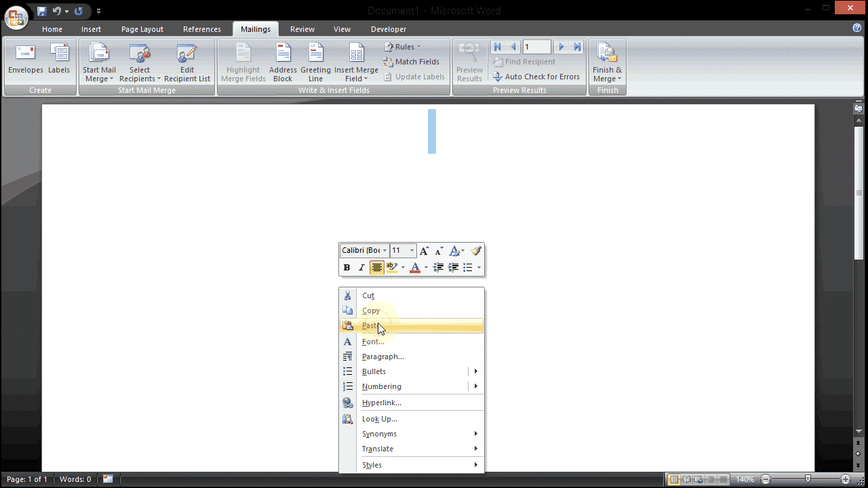Go to previous record arrow
Viewport: 868px width, 488px height.
513,47
